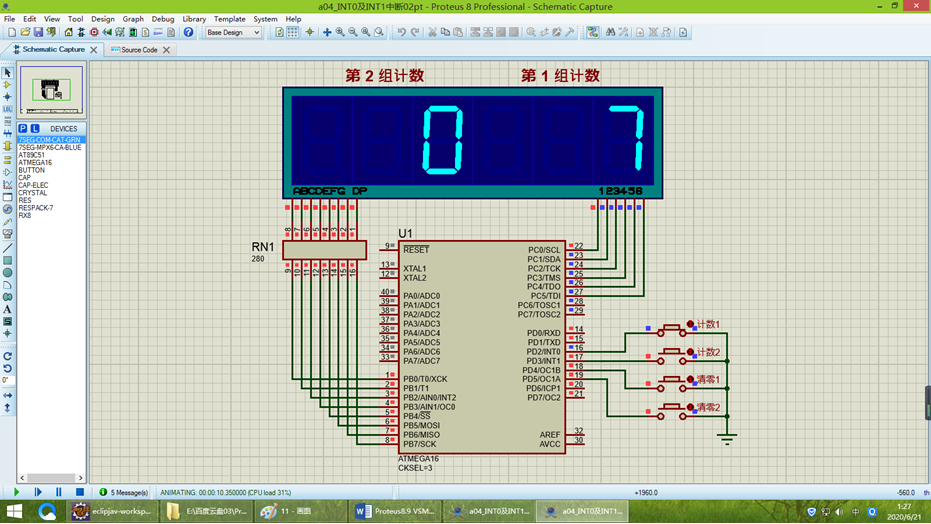This screenshot has width=931, height=524.
Task: Save the project with the floppy disk icon
Action: click(x=38, y=32)
